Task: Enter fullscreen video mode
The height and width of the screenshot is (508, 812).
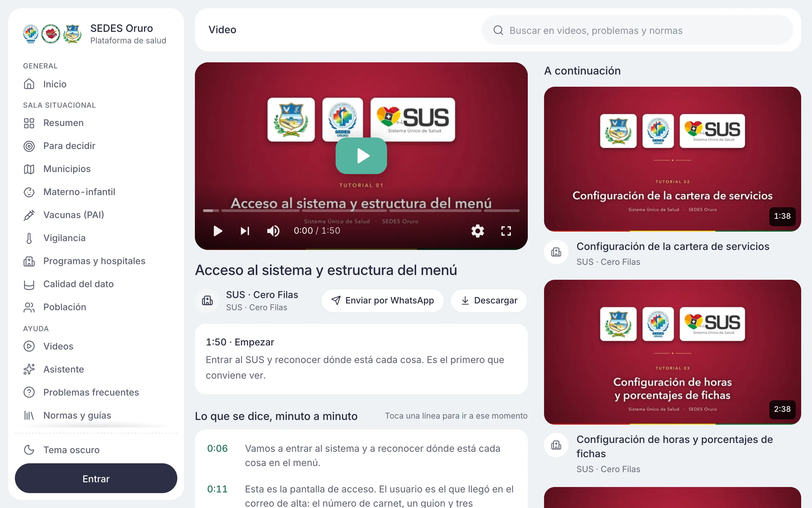Action: pyautogui.click(x=506, y=231)
